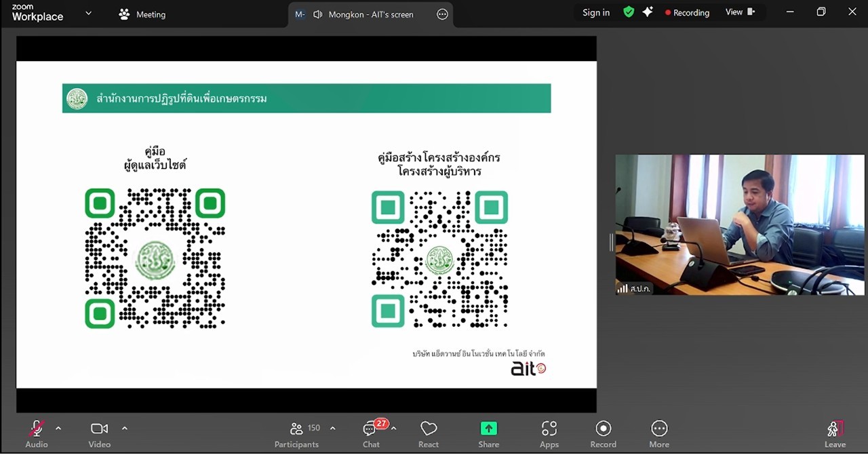Leave the meeting

835,434
